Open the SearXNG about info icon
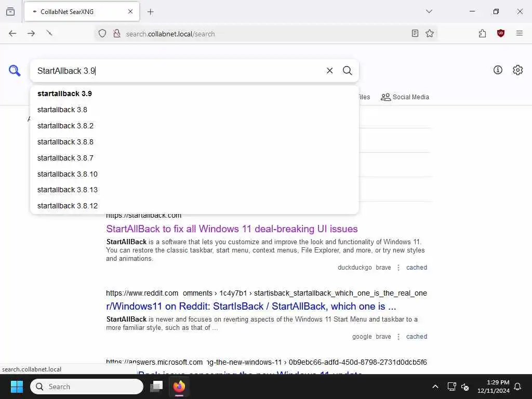Image resolution: width=532 pixels, height=399 pixels. pos(498,70)
